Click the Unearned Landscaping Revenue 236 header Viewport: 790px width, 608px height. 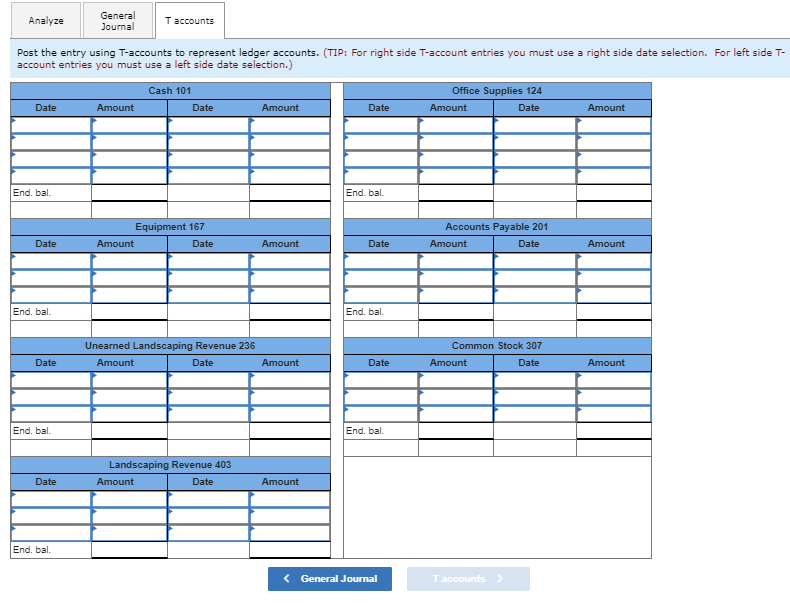coord(170,346)
